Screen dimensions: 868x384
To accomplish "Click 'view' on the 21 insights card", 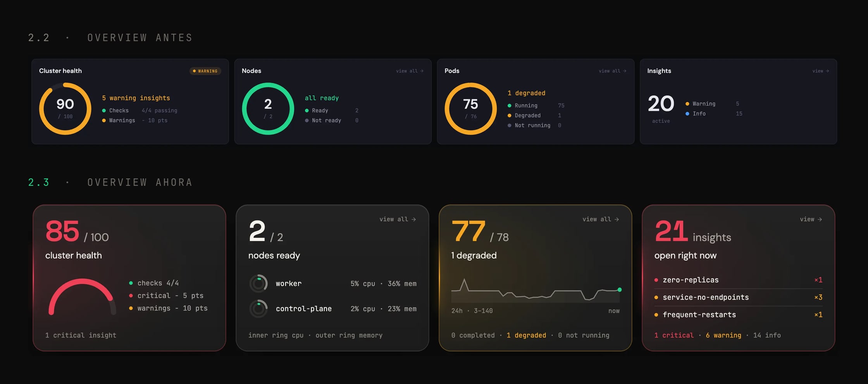I will [x=811, y=219].
